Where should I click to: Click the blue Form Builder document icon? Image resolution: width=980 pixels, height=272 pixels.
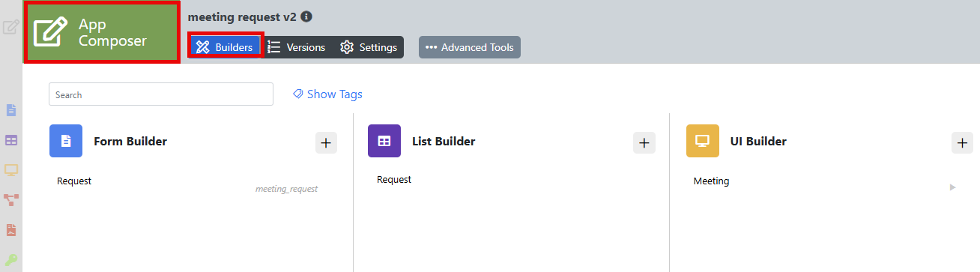(66, 141)
